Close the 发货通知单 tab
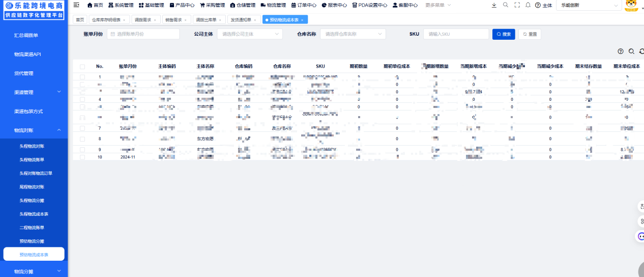 click(255, 20)
